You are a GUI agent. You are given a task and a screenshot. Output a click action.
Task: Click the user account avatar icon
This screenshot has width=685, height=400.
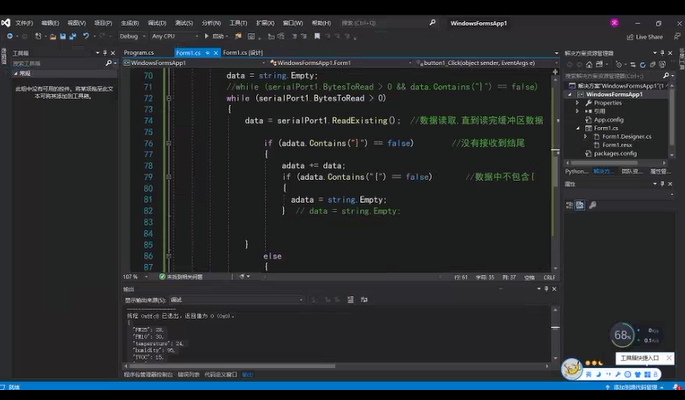point(614,23)
